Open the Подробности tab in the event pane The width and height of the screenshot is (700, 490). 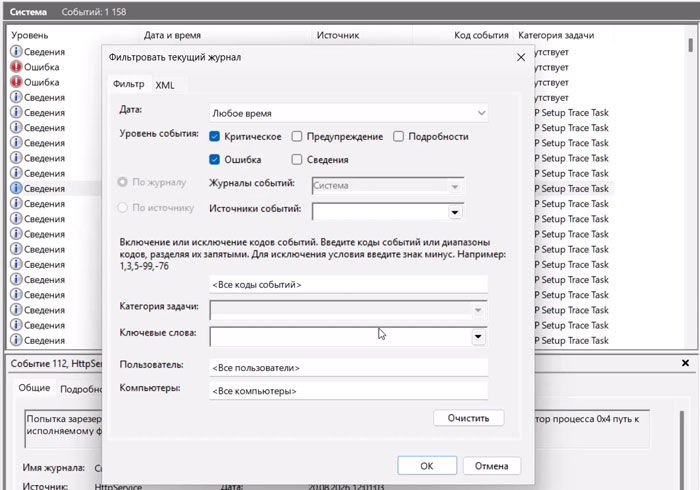pos(81,389)
